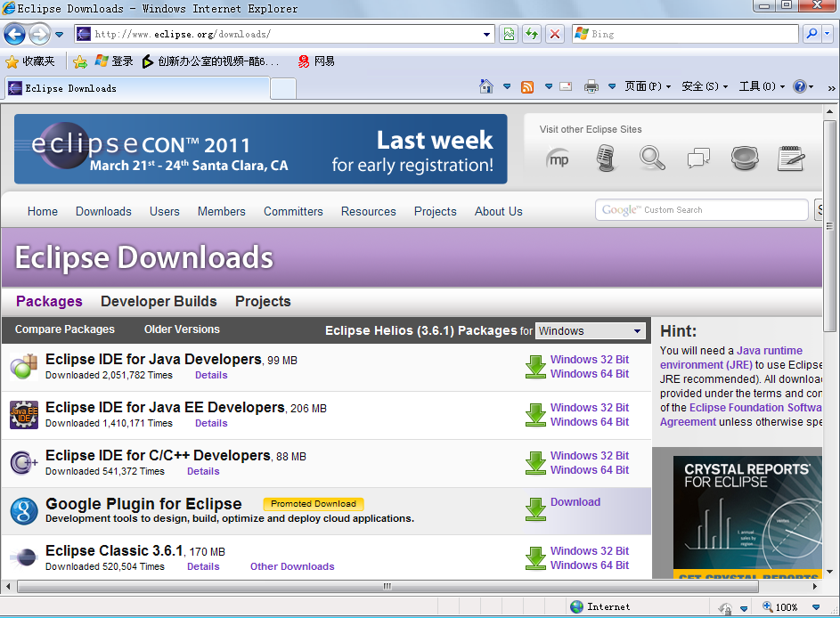Open Details for Java Developers package
840x618 pixels.
[x=211, y=376]
